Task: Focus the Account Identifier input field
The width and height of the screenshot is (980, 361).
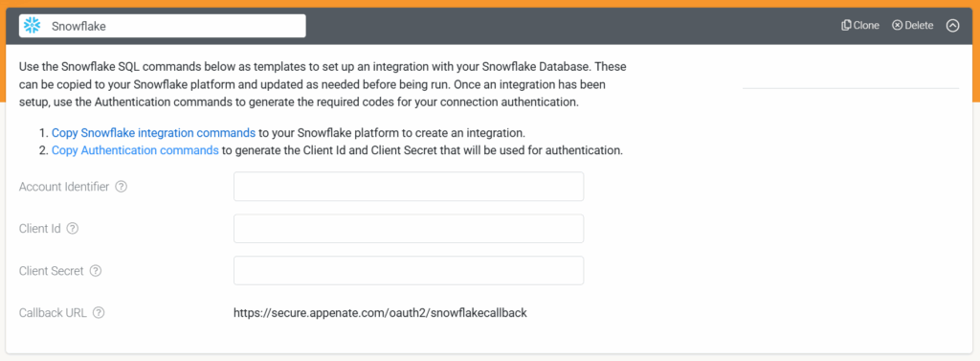Action: [409, 187]
